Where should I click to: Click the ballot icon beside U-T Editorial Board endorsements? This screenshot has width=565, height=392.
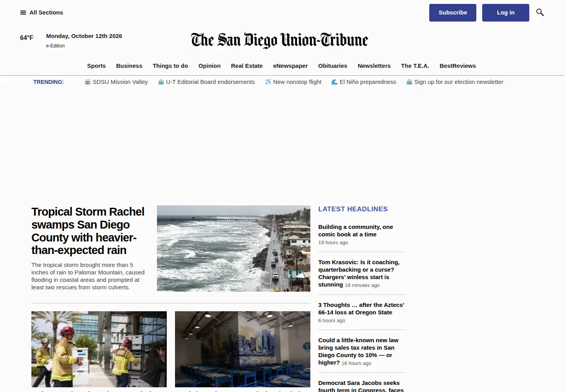pyautogui.click(x=161, y=82)
